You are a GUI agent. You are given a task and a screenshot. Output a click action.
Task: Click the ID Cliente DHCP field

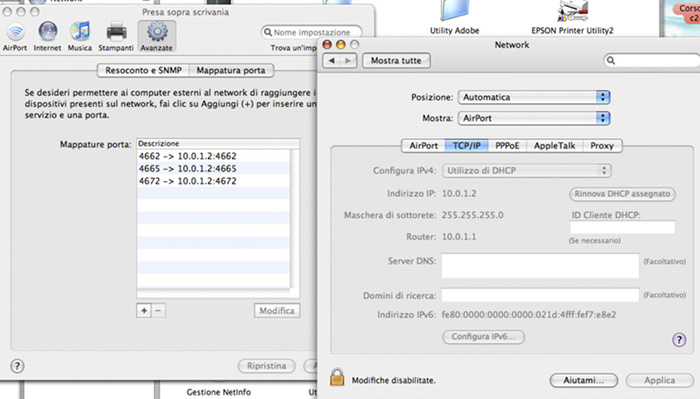coord(622,227)
